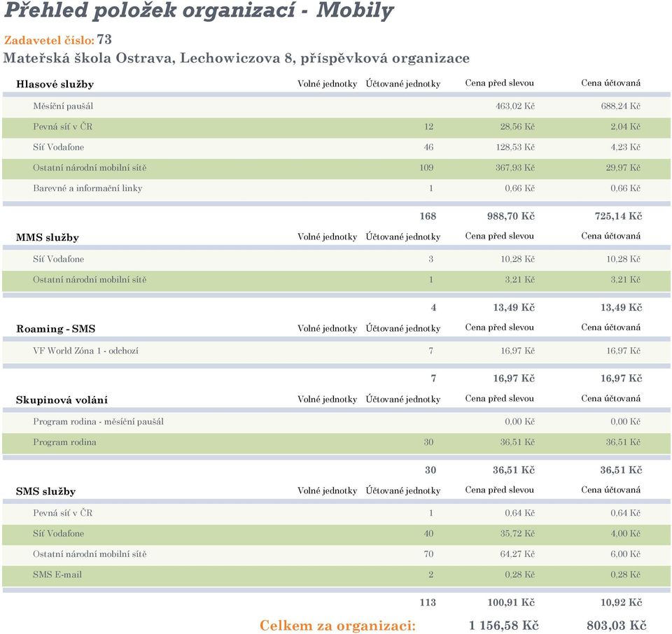Select the 'SMS E-mail' row
This screenshot has height=634, width=672.
tap(337, 575)
